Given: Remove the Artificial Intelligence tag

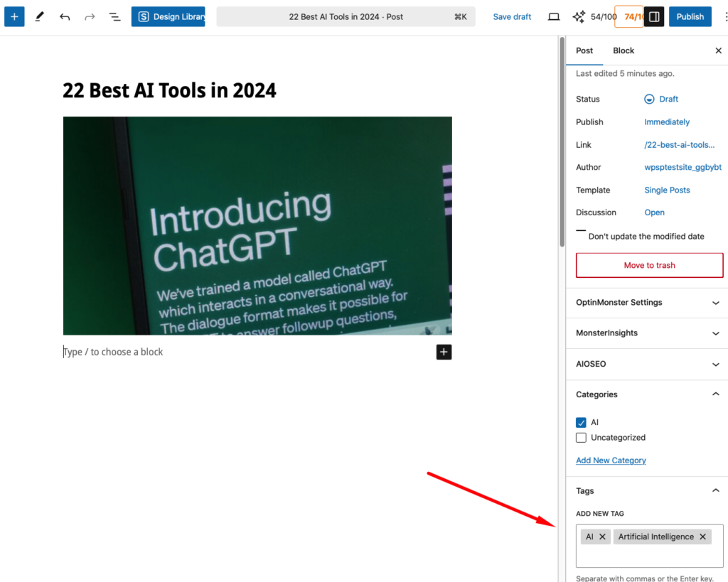Looking at the screenshot, I should [702, 537].
